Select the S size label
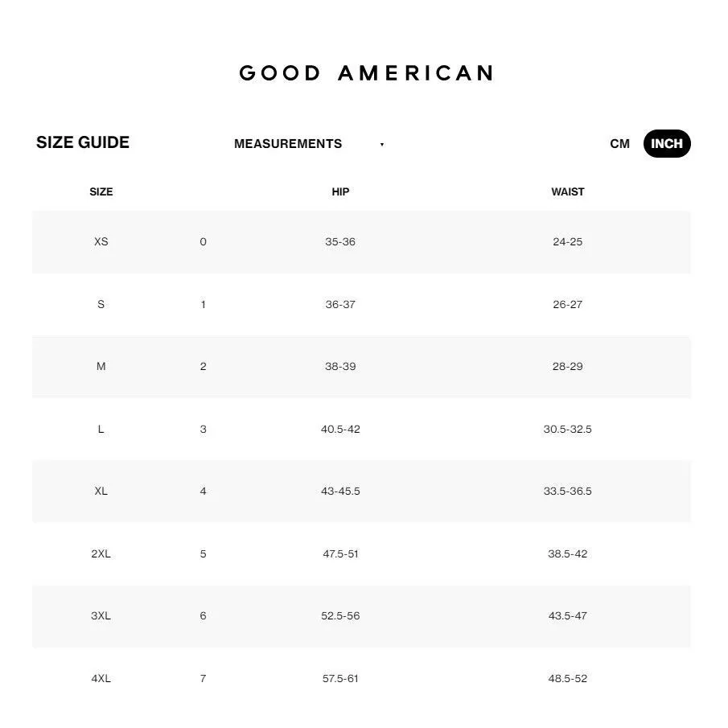The width and height of the screenshot is (728, 728). 101,305
